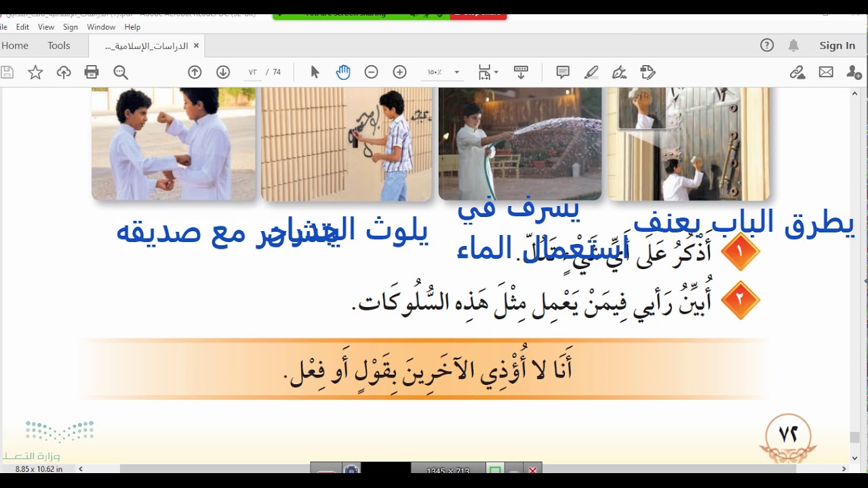Open the Help question mark icon
This screenshot has width=868, height=488.
point(767,45)
